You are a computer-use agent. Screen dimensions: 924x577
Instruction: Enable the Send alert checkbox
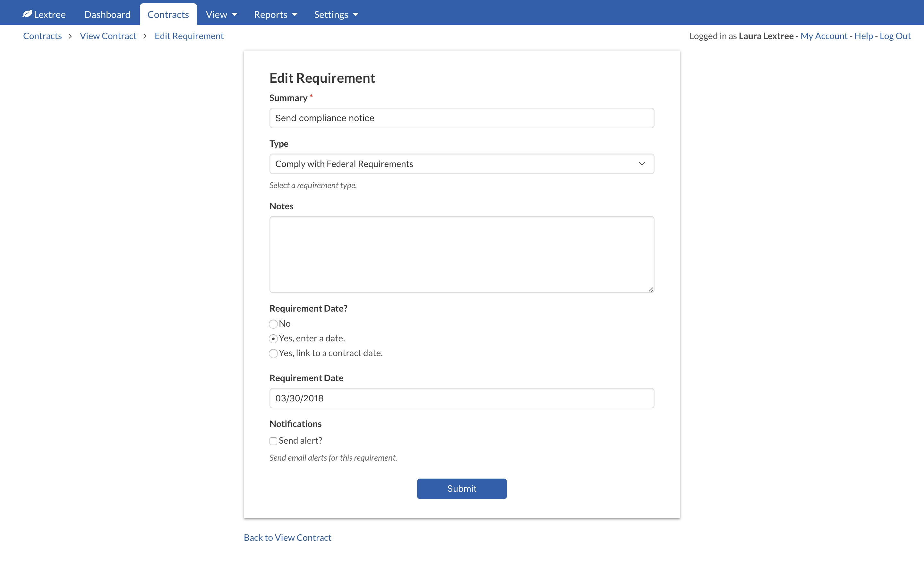pyautogui.click(x=273, y=441)
